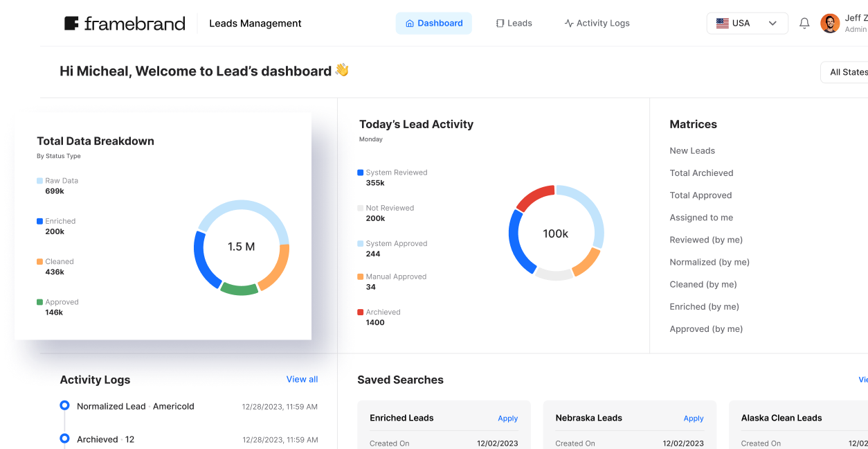
Task: Apply the Nebraska Leads saved search
Action: [x=693, y=419]
